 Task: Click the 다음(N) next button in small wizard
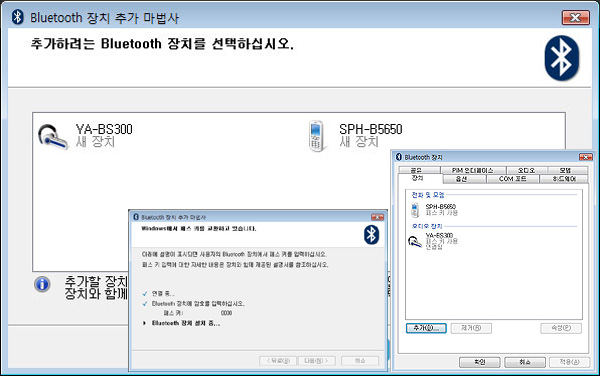pos(316,361)
